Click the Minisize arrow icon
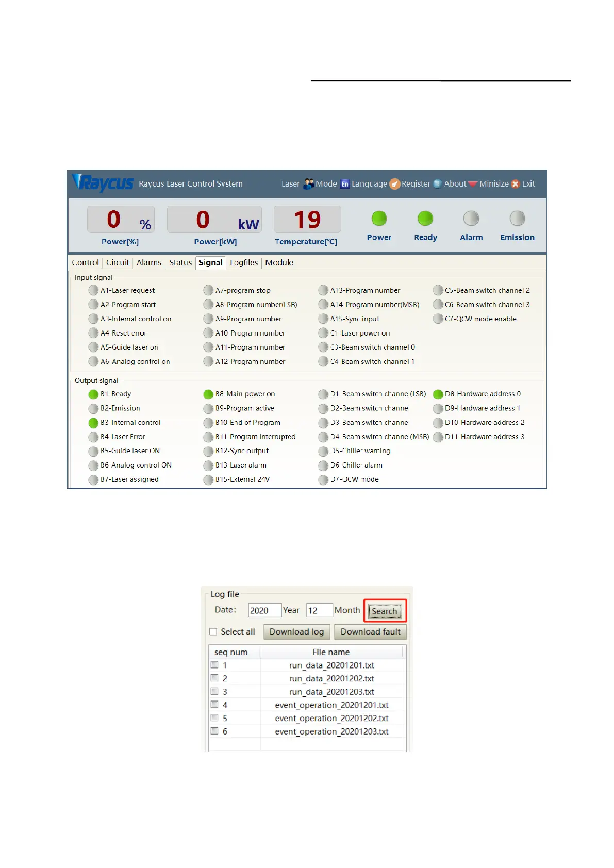This screenshot has height=868, width=614. [x=473, y=184]
